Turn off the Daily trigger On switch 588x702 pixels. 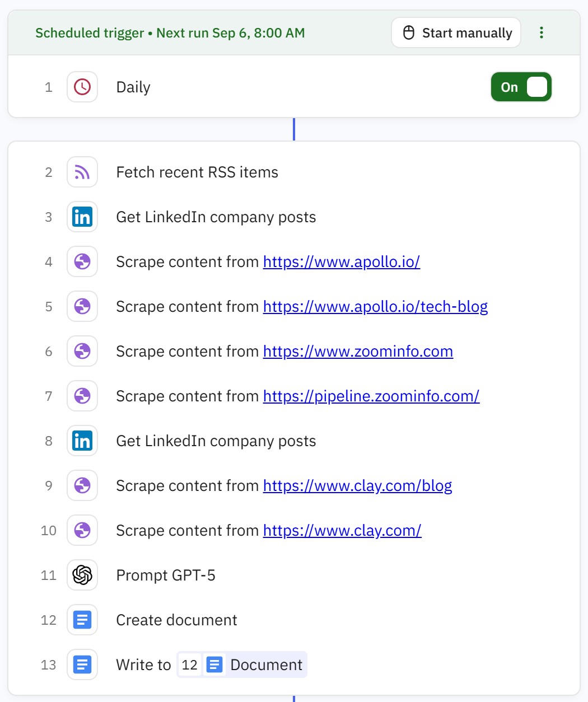click(x=521, y=87)
